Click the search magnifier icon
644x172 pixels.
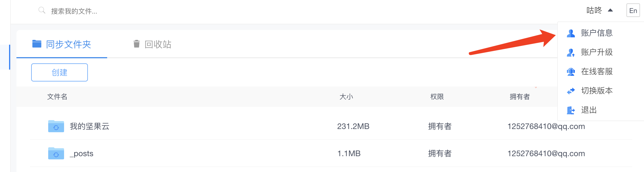tap(42, 10)
